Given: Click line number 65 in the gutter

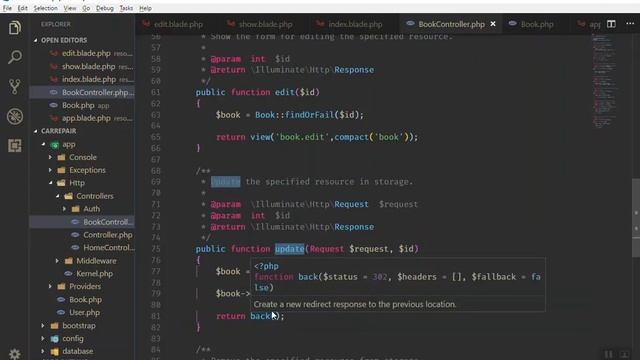Looking at the screenshot, I should pos(156,137).
